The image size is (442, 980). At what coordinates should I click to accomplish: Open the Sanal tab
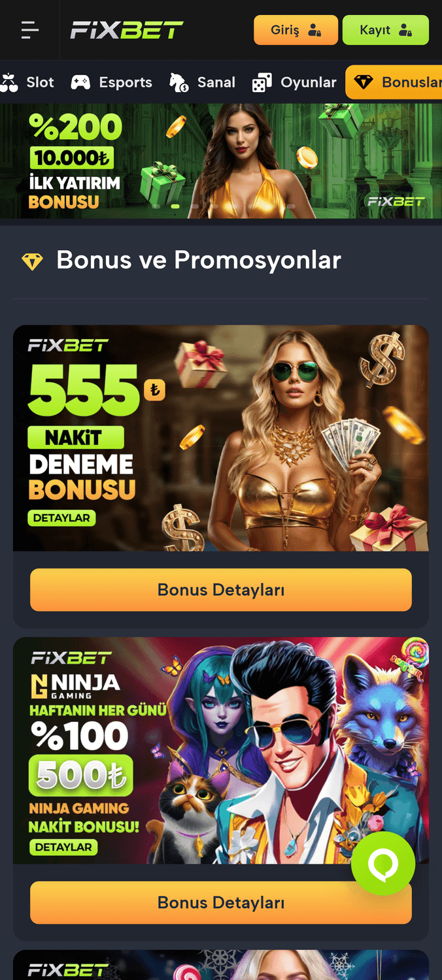(202, 82)
